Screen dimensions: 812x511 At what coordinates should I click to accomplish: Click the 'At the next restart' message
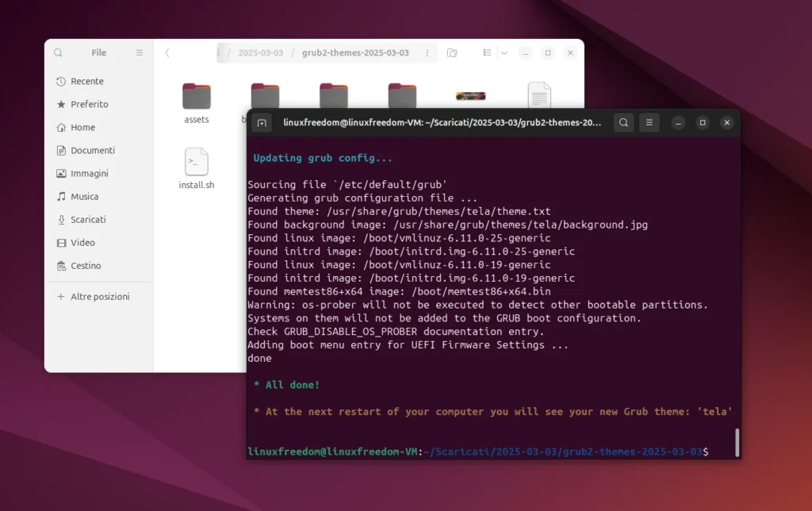click(x=492, y=412)
